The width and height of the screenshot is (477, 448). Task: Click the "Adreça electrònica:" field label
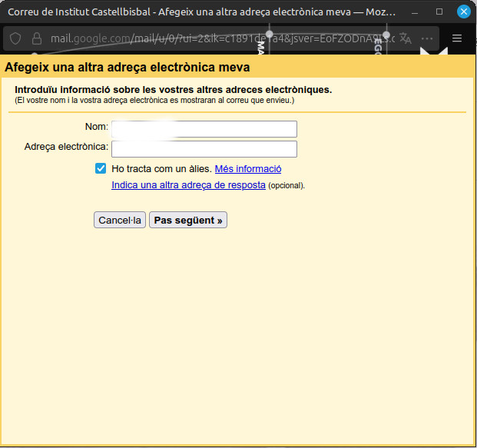coord(66,146)
